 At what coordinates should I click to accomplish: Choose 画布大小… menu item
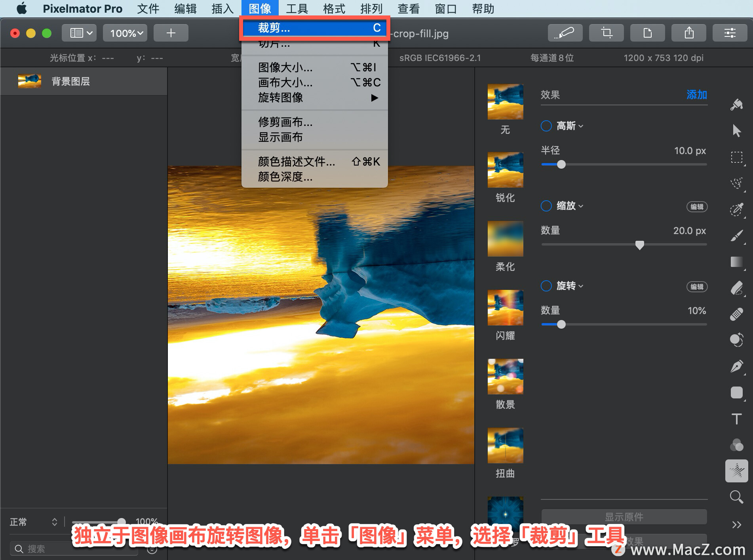click(x=315, y=82)
